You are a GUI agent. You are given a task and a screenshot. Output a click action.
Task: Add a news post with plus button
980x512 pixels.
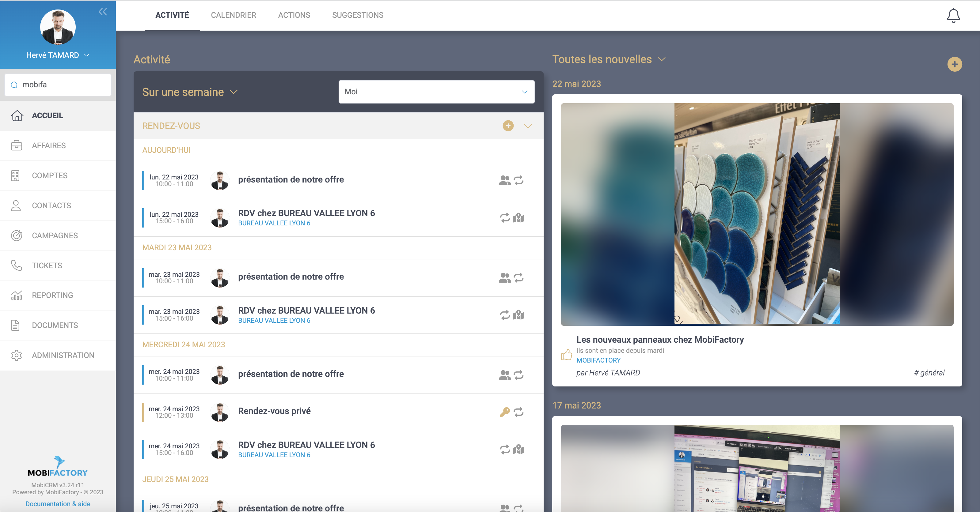(954, 64)
